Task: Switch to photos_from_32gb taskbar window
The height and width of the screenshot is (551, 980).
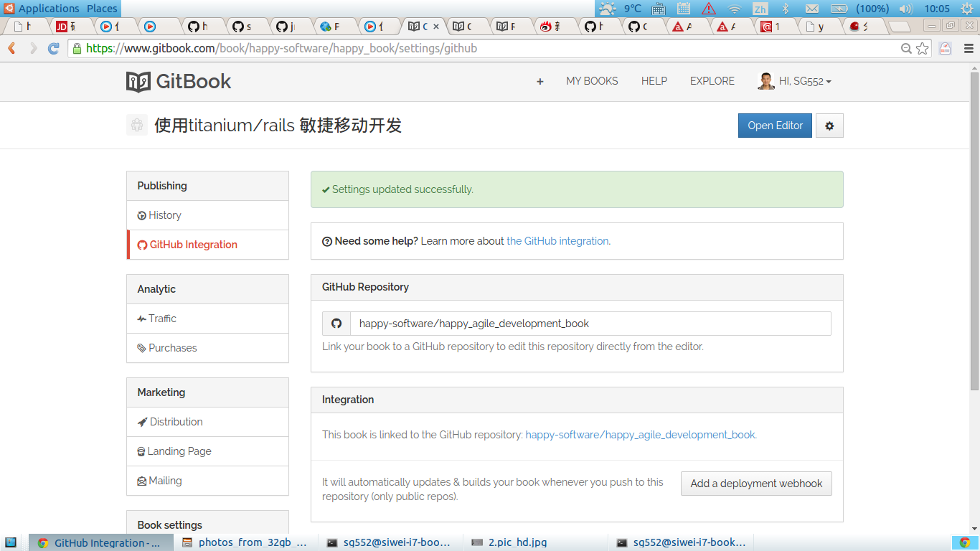Action: click(x=245, y=542)
